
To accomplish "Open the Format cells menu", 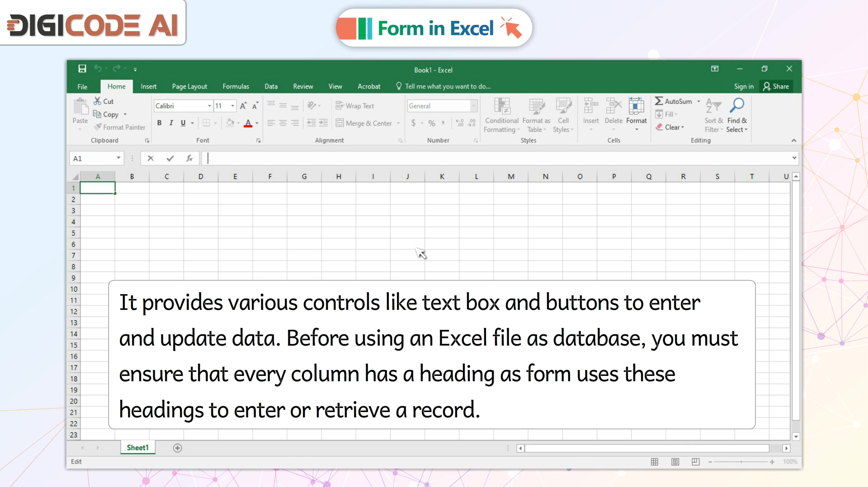I will [637, 114].
